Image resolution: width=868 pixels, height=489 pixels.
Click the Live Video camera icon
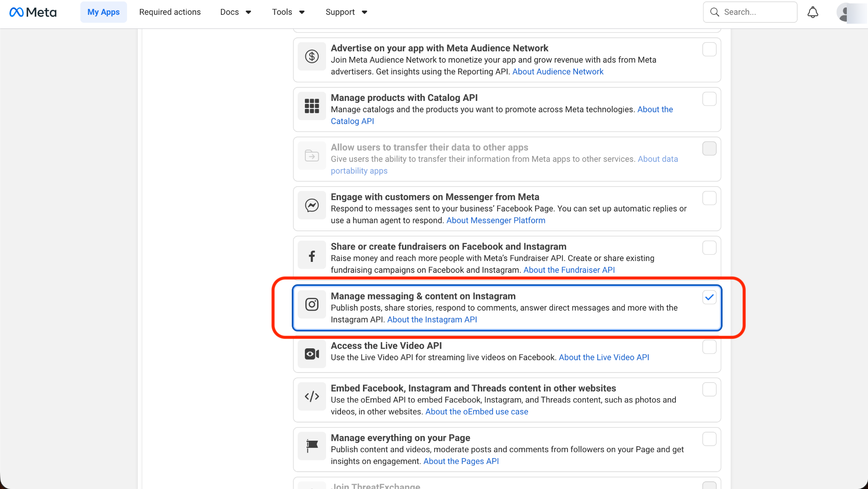(312, 354)
